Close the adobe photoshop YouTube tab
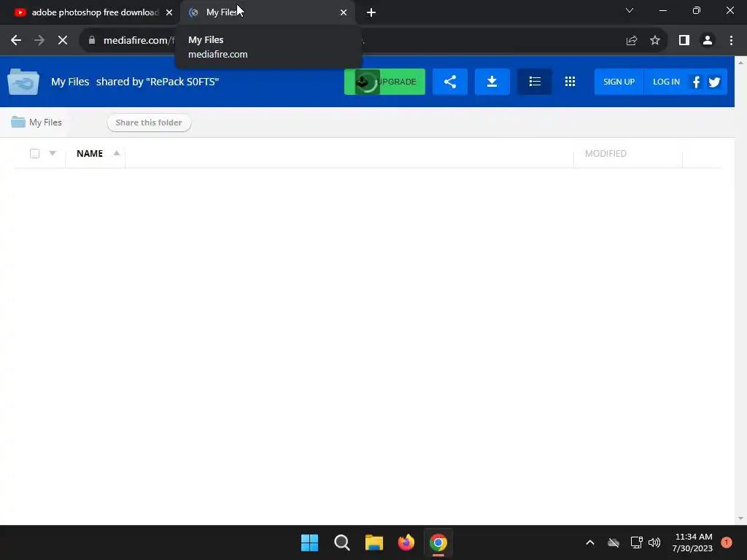The image size is (747, 560). 169,13
